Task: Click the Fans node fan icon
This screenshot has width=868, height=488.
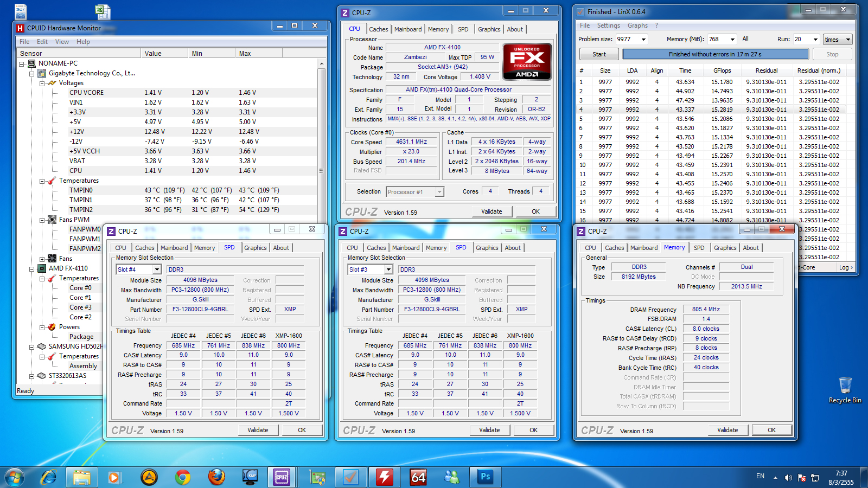Action: click(x=52, y=259)
